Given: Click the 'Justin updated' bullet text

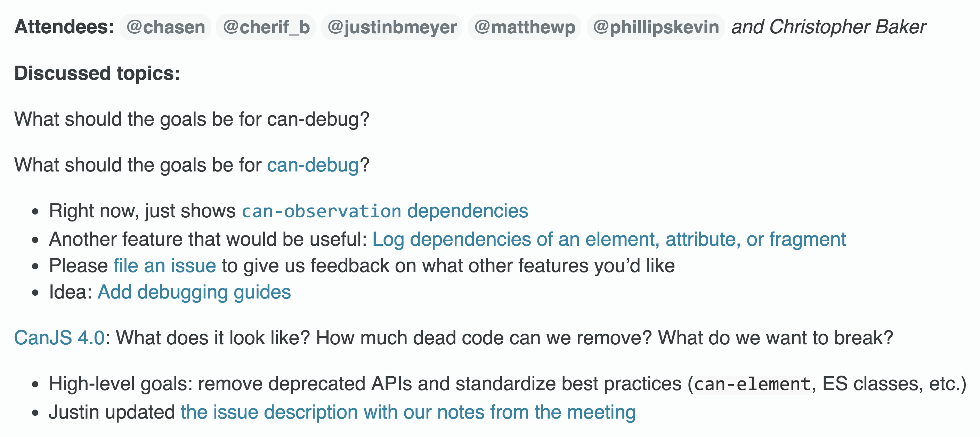Looking at the screenshot, I should pyautogui.click(x=112, y=412).
